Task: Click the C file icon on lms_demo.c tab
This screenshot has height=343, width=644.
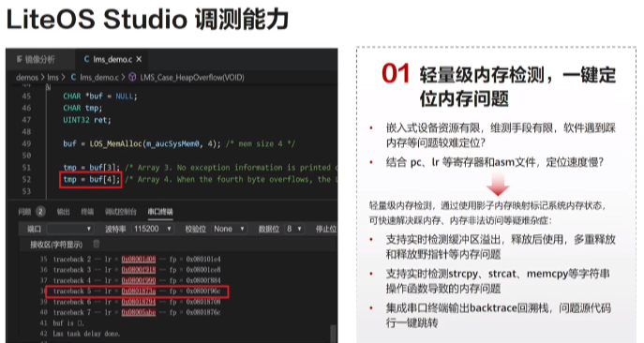Action: pyautogui.click(x=86, y=60)
